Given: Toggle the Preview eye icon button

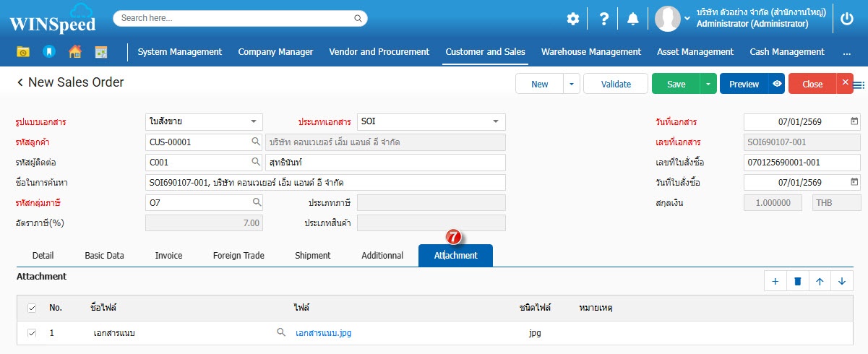Looking at the screenshot, I should pos(777,84).
